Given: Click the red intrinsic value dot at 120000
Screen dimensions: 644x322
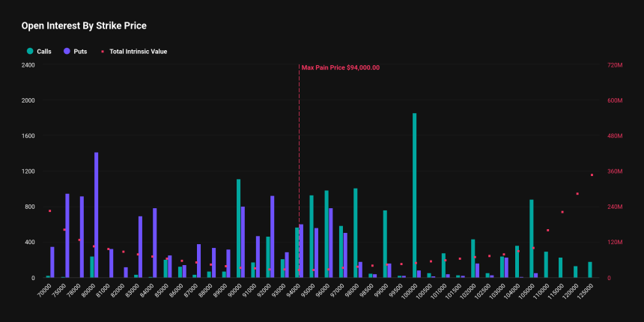Looking at the screenshot, I should pos(577,193).
